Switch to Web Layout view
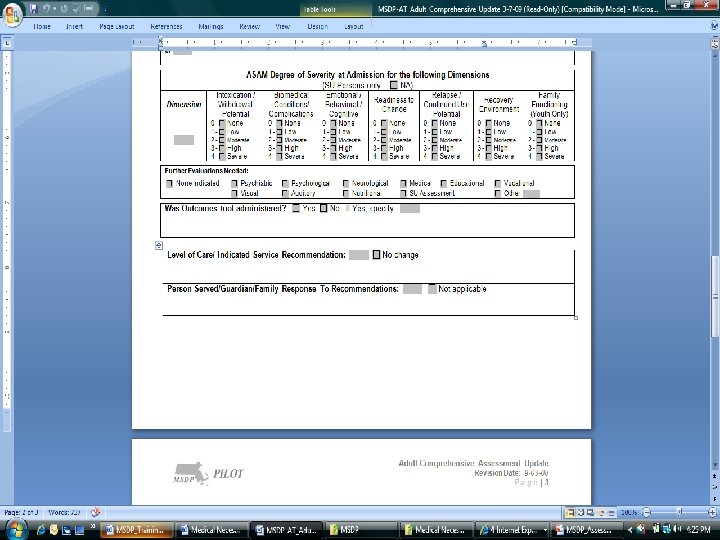Viewport: 720px width, 540px height. click(590, 512)
